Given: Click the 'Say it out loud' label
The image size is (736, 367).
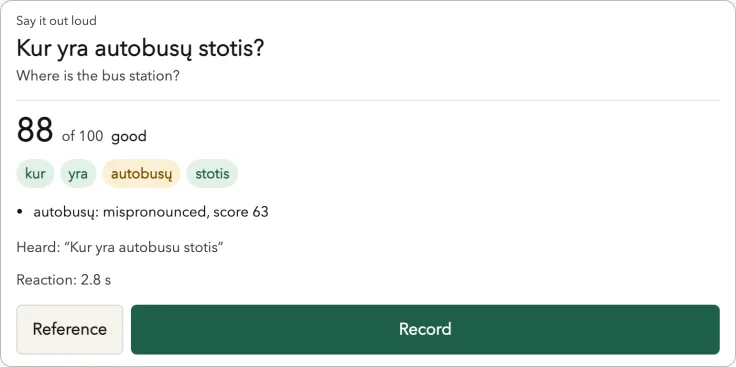Looking at the screenshot, I should [x=56, y=21].
